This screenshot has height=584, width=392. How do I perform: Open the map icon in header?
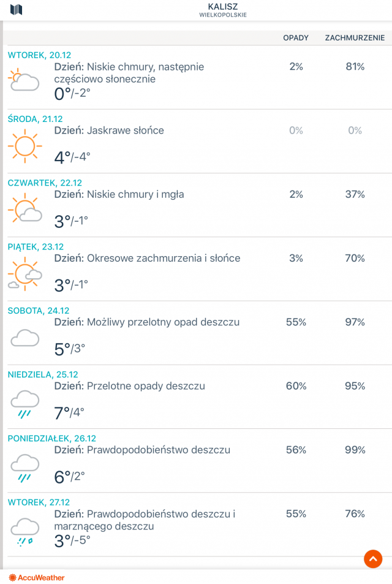pyautogui.click(x=17, y=10)
